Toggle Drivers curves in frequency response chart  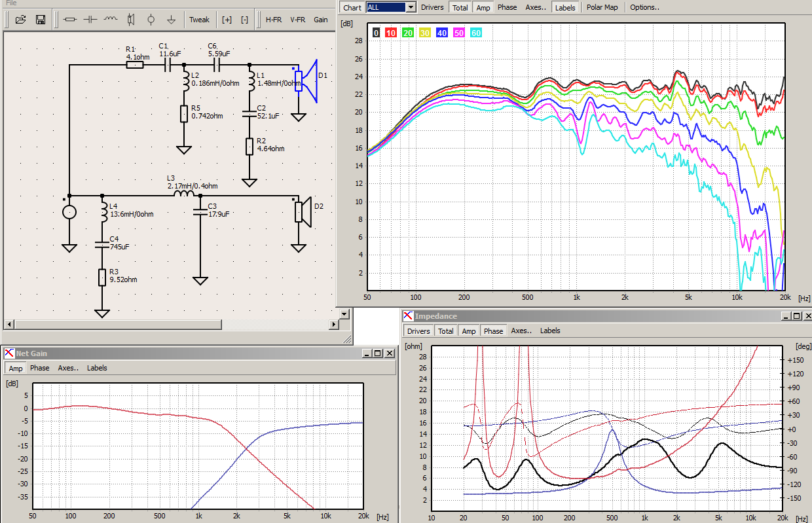432,8
